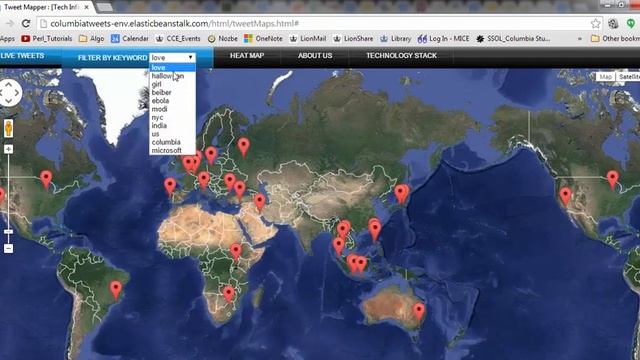Open the LionShare bookmark
This screenshot has width=640, height=360.
pos(353,38)
